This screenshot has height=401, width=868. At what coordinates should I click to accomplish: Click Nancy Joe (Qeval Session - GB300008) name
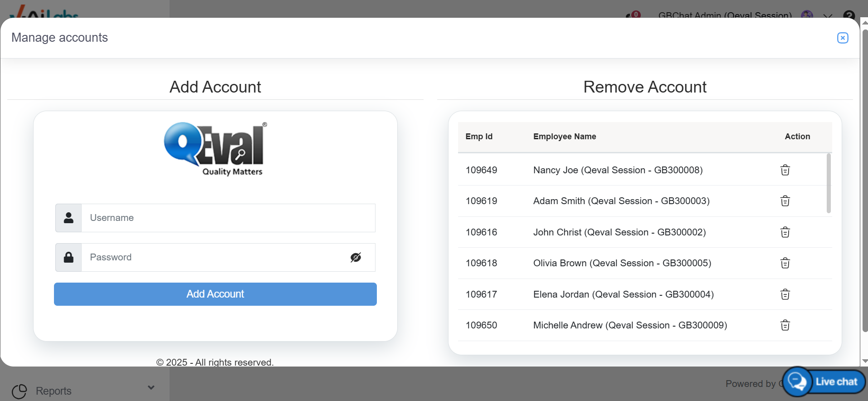pos(618,170)
